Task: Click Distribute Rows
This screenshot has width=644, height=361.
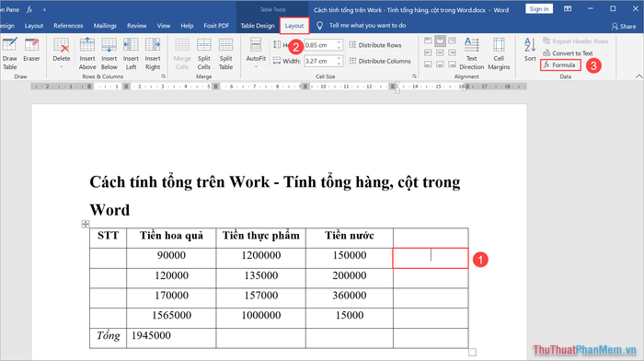Action: [375, 45]
